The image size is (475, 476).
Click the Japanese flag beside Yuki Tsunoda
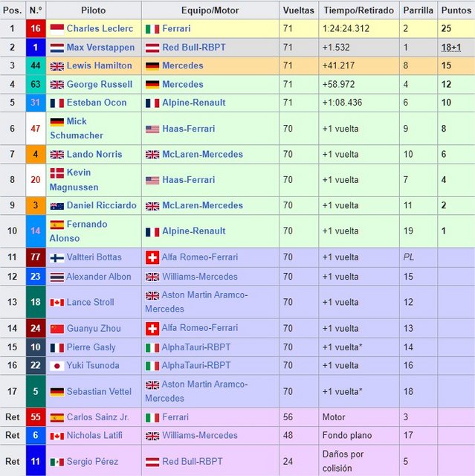pyautogui.click(x=57, y=366)
